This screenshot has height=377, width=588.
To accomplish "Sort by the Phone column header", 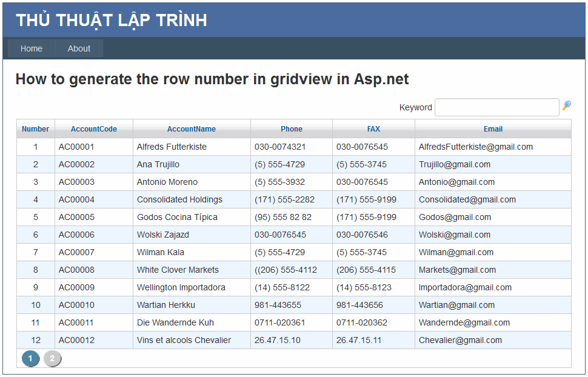I will pos(291,128).
